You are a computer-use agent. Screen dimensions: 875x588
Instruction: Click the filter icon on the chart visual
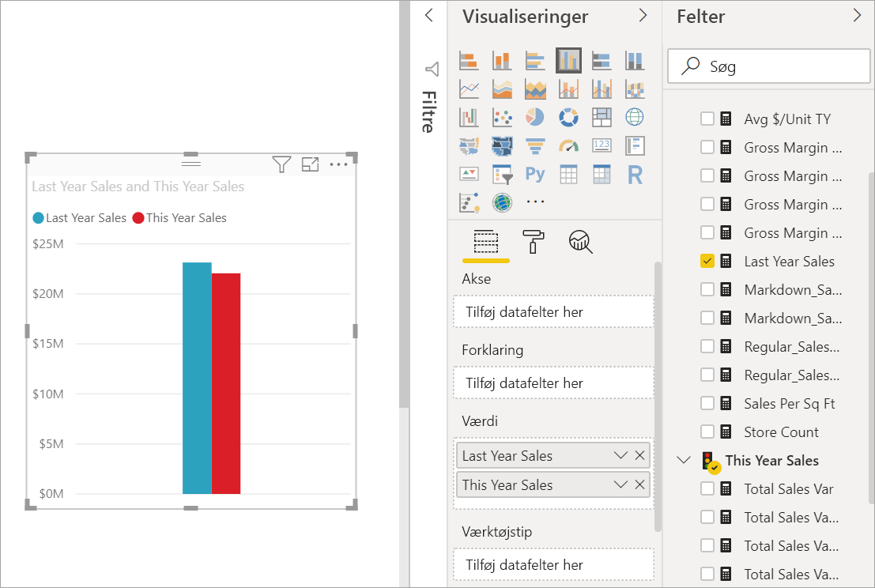281,164
